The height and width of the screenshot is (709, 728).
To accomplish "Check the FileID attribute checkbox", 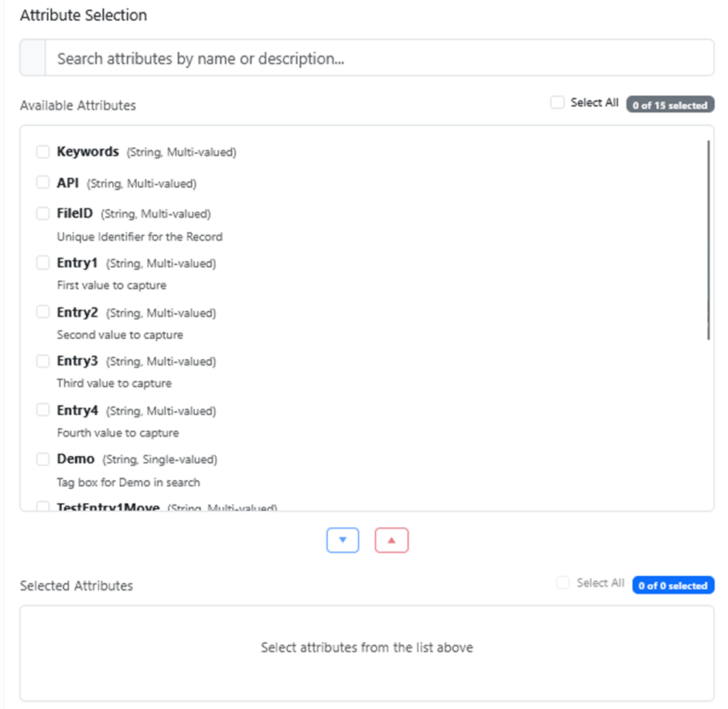I will (43, 213).
